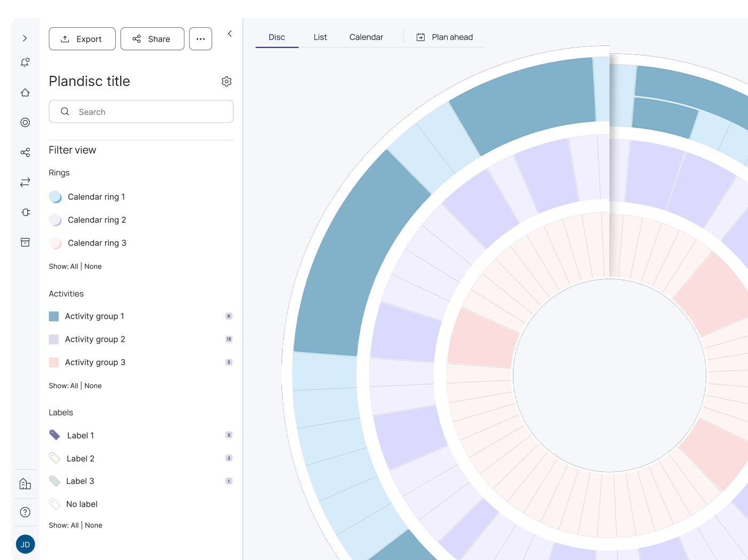The width and height of the screenshot is (748, 560).
Task: Click Label 3 count badge 1
Action: click(x=229, y=481)
